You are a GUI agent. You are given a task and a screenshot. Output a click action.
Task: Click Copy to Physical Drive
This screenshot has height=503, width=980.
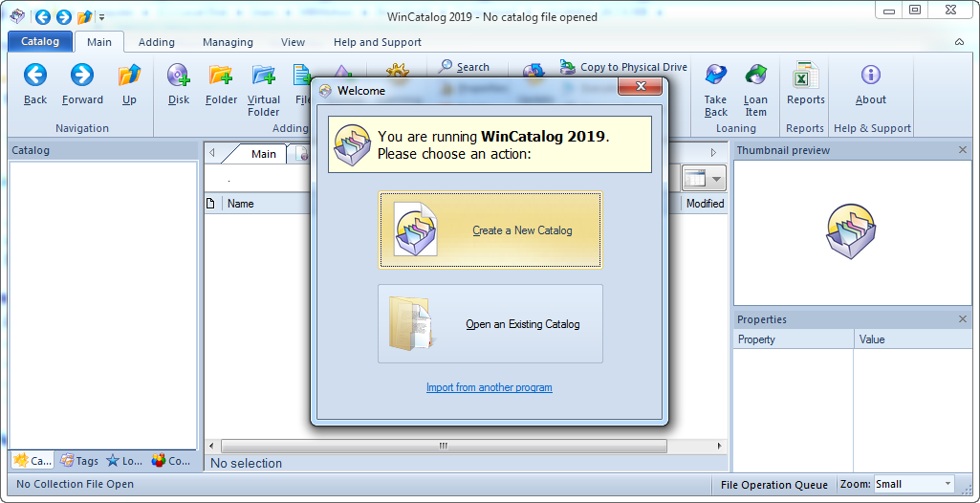point(623,67)
